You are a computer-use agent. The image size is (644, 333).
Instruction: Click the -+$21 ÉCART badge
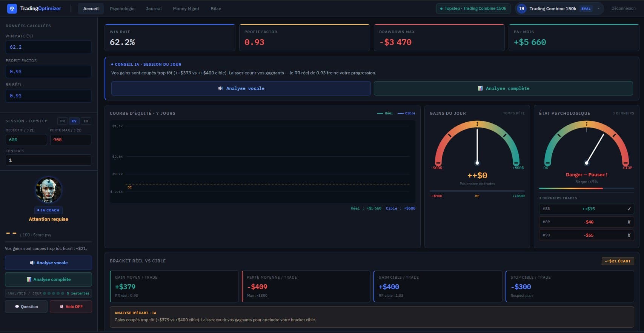click(x=618, y=261)
